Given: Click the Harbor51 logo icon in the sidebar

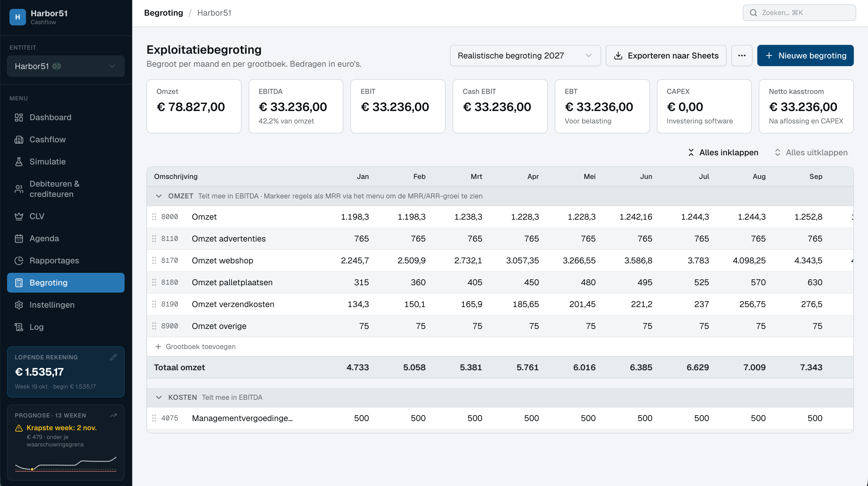Looking at the screenshot, I should pyautogui.click(x=17, y=17).
